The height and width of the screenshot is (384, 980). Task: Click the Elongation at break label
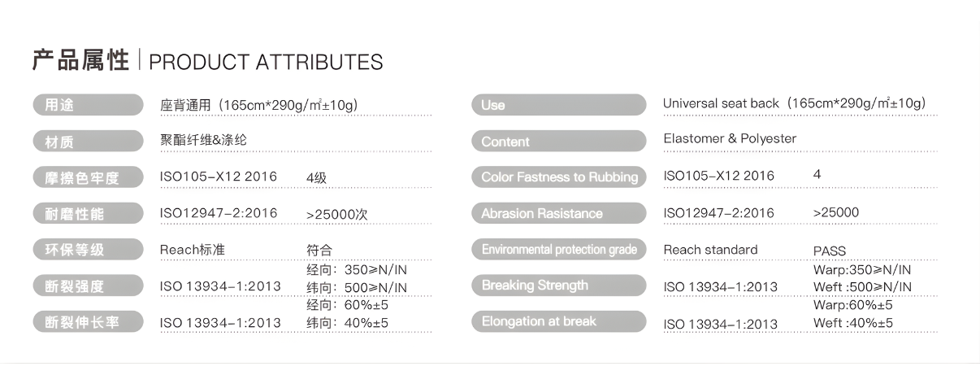pos(558,321)
